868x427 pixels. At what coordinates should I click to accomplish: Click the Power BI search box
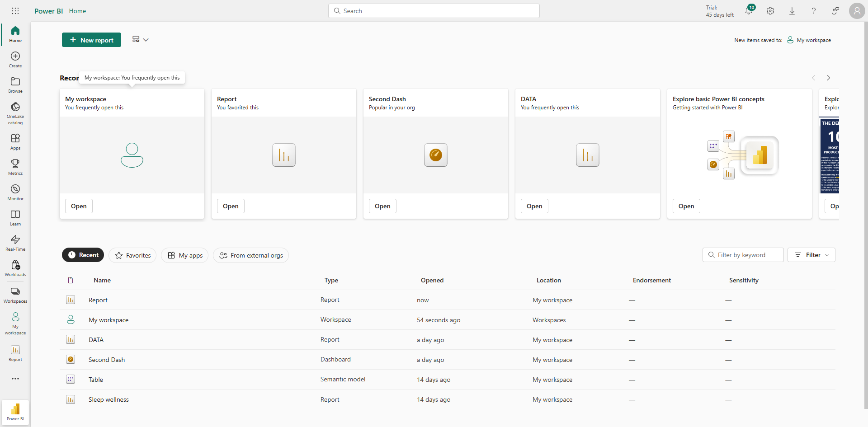tap(434, 11)
